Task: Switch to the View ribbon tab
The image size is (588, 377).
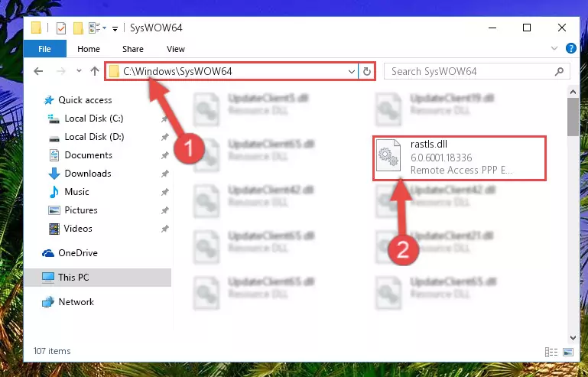Action: point(176,49)
